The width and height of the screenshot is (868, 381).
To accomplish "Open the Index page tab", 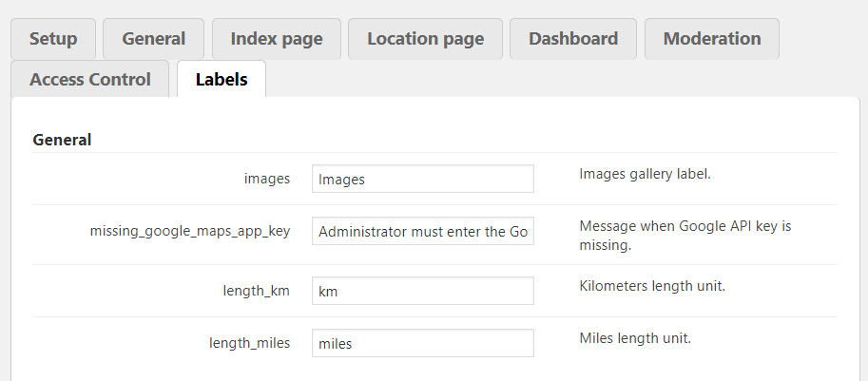I will point(276,39).
